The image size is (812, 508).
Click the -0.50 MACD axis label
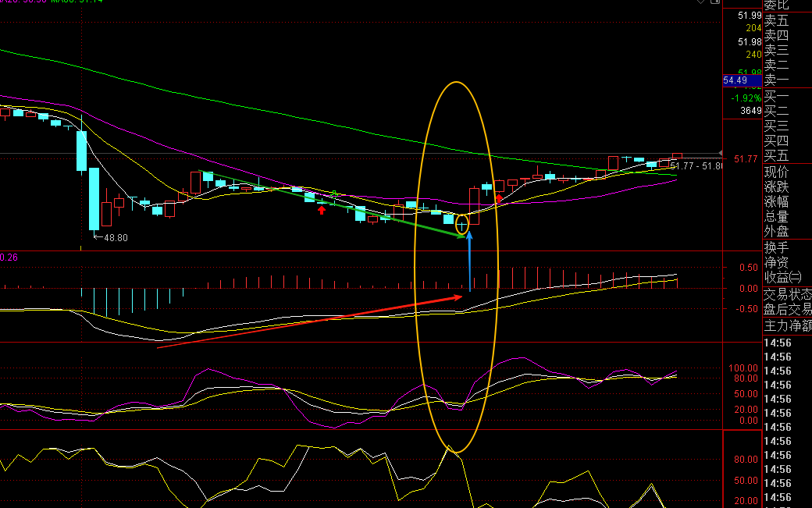pos(747,309)
